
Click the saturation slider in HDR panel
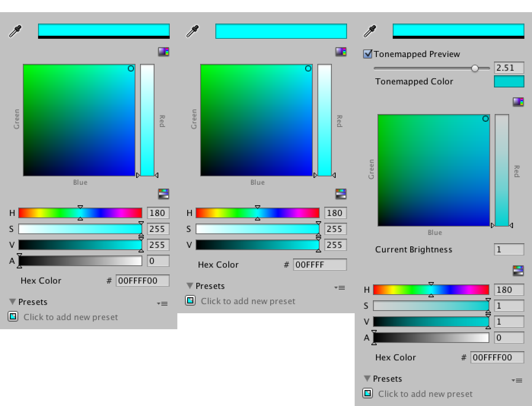(x=431, y=306)
